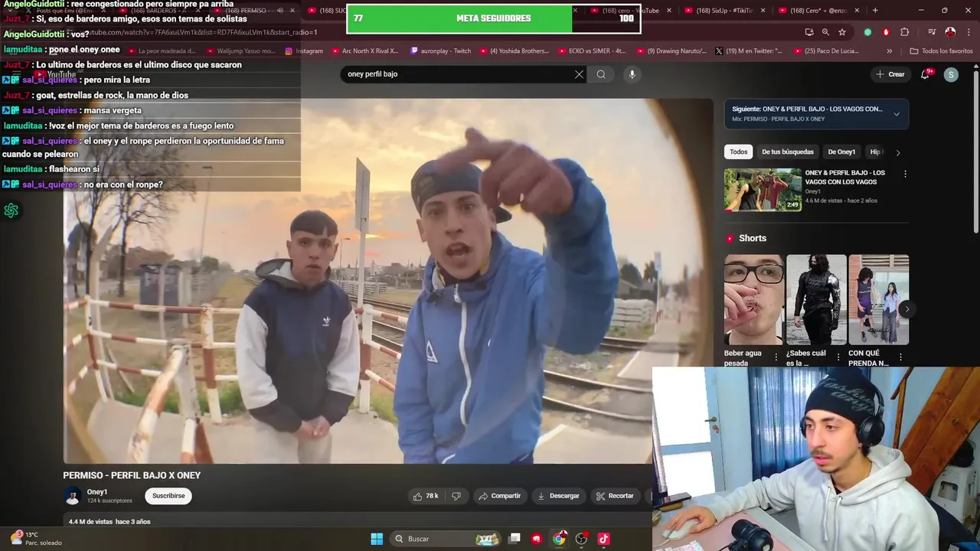Open the Windows Start menu
The height and width of the screenshot is (551, 980).
pos(377,539)
